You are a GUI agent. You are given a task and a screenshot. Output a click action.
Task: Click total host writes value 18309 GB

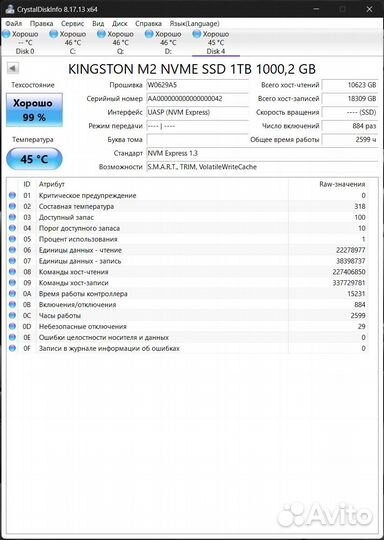pos(350,98)
